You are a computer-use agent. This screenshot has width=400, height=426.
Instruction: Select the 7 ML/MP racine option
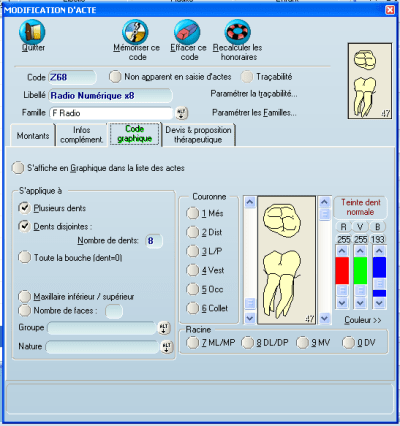pyautogui.click(x=192, y=342)
